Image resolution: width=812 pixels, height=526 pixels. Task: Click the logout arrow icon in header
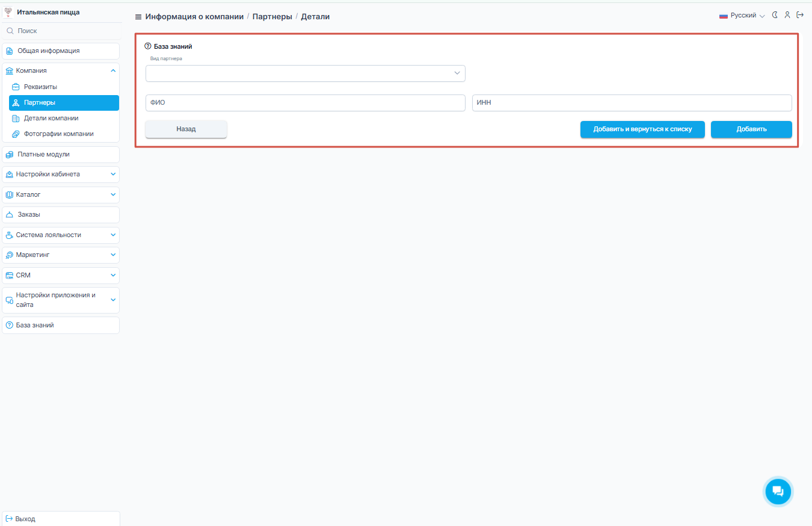pyautogui.click(x=800, y=15)
